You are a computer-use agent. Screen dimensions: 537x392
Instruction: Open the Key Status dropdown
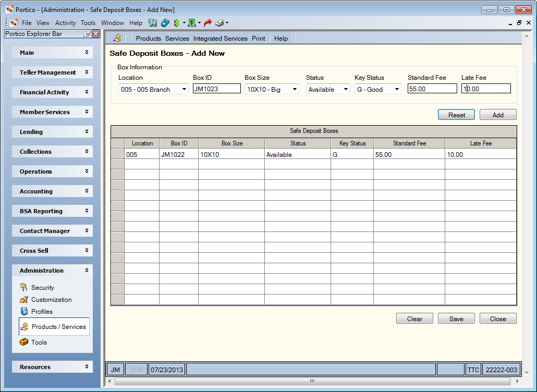(x=378, y=89)
